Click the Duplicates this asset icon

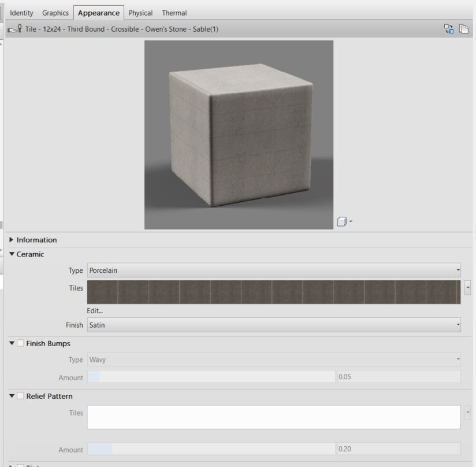coord(464,27)
